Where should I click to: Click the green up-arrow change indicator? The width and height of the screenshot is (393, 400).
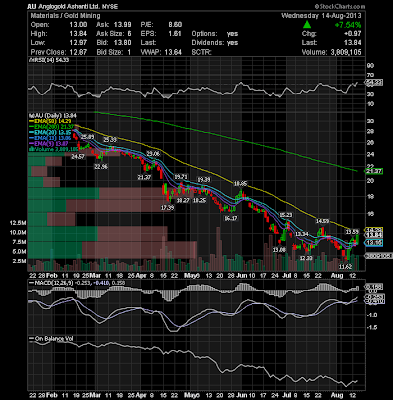pyautogui.click(x=307, y=25)
